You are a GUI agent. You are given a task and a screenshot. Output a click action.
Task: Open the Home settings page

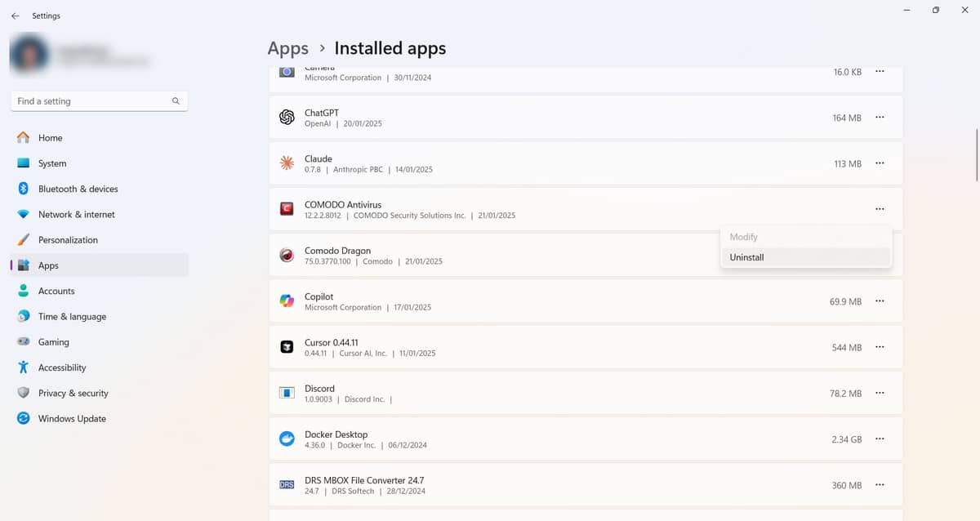(99, 138)
